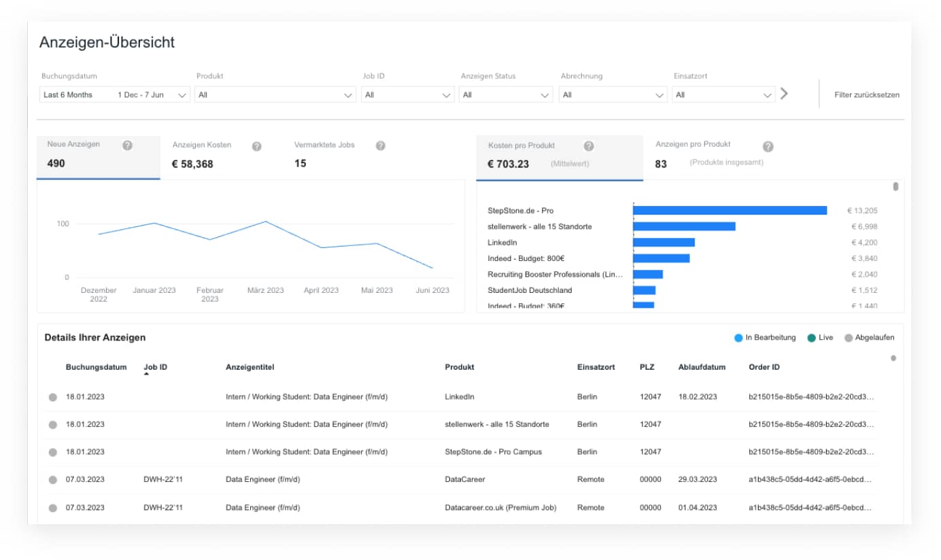This screenshot has width=941, height=560.
Task: Click StepStone.de - Pro Campus product cell
Action: 493,452
